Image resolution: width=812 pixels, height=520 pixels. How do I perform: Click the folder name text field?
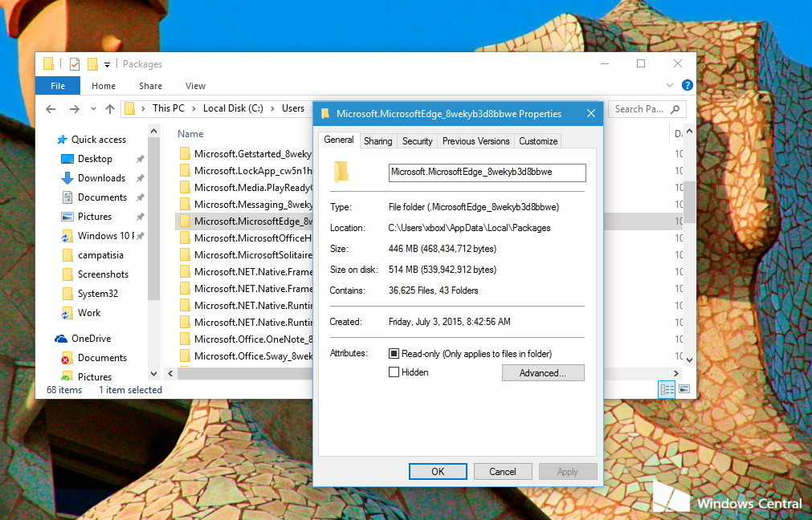coord(488,173)
